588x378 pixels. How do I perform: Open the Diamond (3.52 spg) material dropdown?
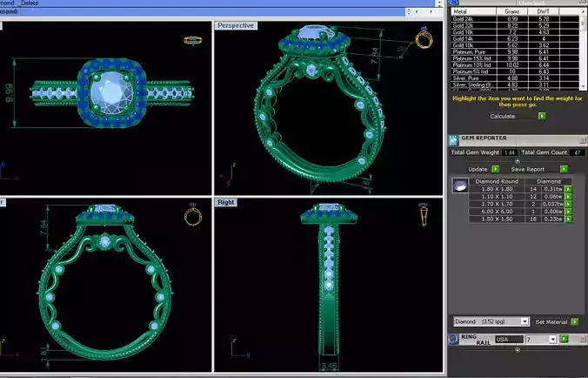[525, 321]
